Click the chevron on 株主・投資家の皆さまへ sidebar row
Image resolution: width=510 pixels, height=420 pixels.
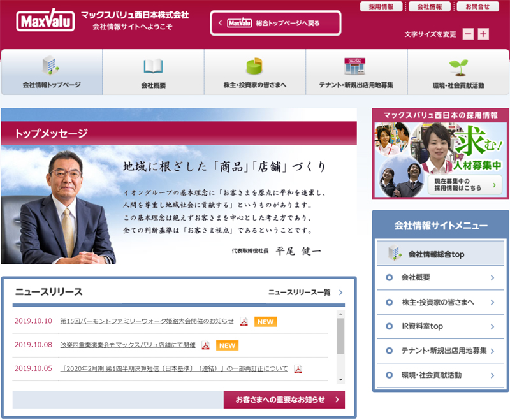(492, 302)
